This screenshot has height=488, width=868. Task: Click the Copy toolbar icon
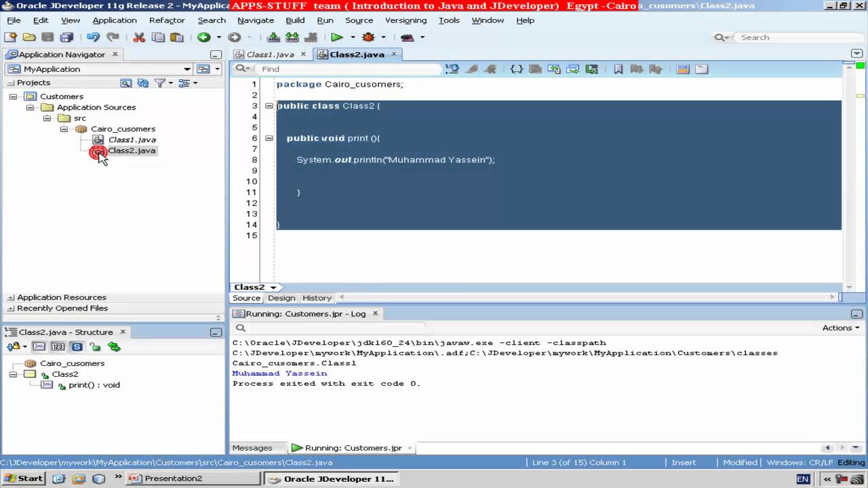pos(158,37)
